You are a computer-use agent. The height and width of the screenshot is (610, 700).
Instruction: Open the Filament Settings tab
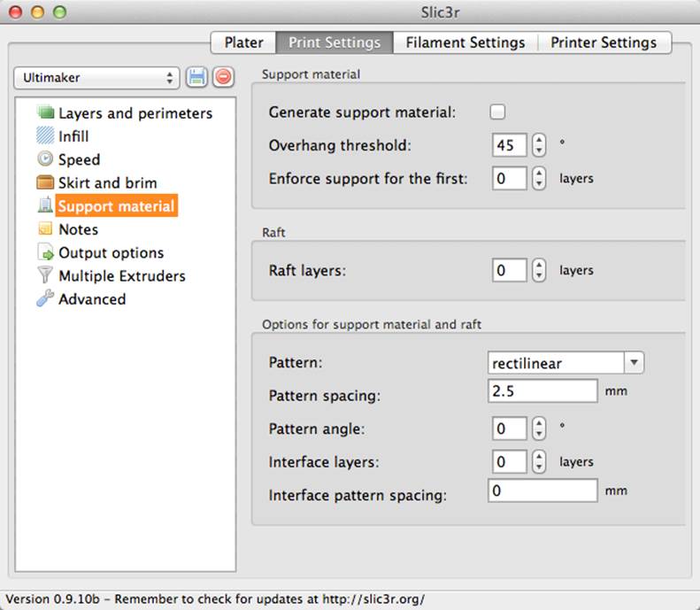click(465, 42)
